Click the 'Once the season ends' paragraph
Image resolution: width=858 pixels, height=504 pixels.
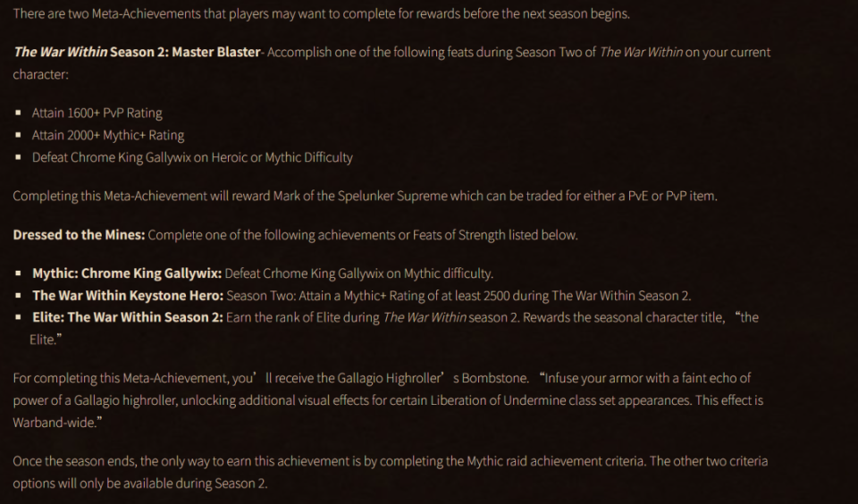coord(391,472)
